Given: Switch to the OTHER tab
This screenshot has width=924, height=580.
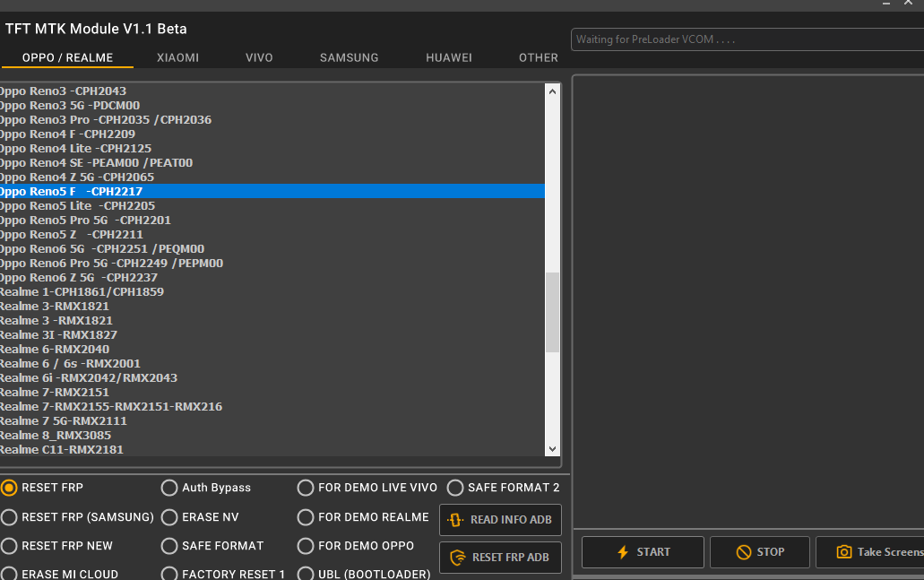Looking at the screenshot, I should 538,57.
